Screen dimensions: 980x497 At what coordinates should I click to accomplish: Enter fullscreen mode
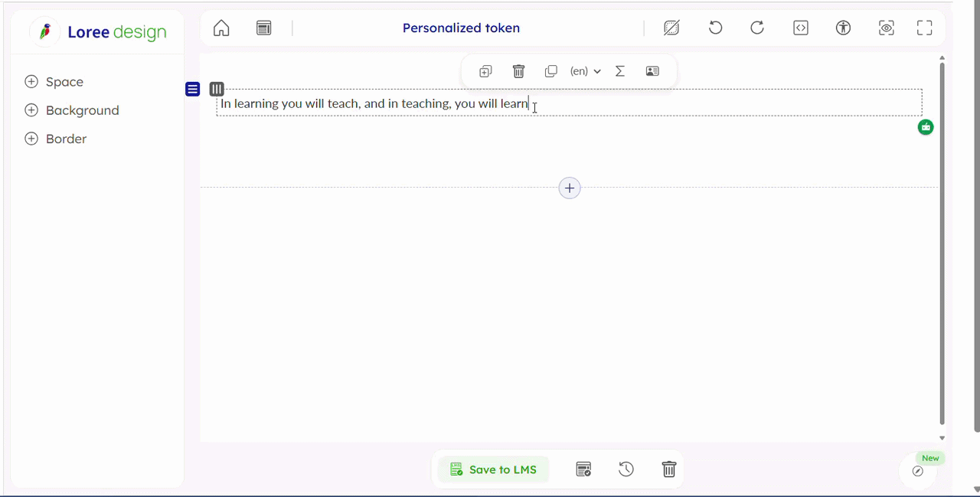pyautogui.click(x=925, y=28)
